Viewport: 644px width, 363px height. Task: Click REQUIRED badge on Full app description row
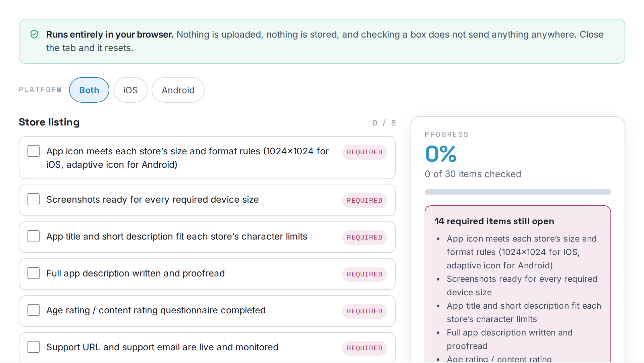[365, 274]
